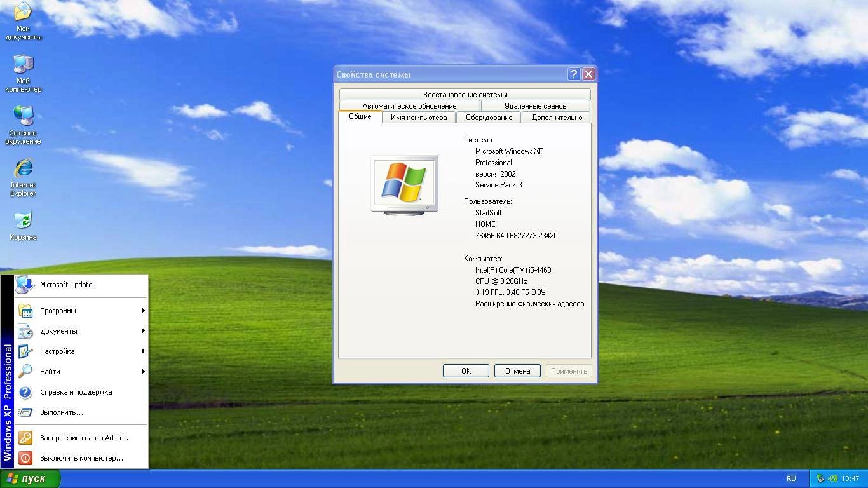This screenshot has width=868, height=488.
Task: Click the Microsoft Update shield icon
Action: coord(25,285)
